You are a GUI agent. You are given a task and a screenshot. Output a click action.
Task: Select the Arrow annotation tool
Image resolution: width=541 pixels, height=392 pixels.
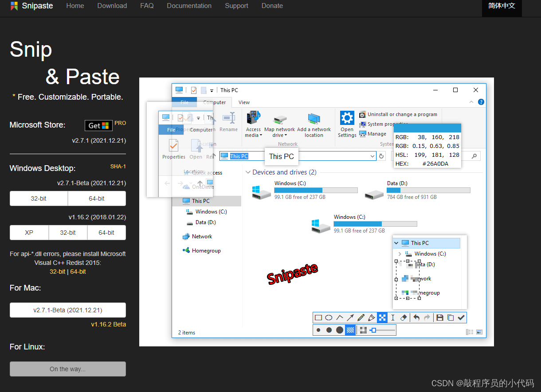point(350,317)
